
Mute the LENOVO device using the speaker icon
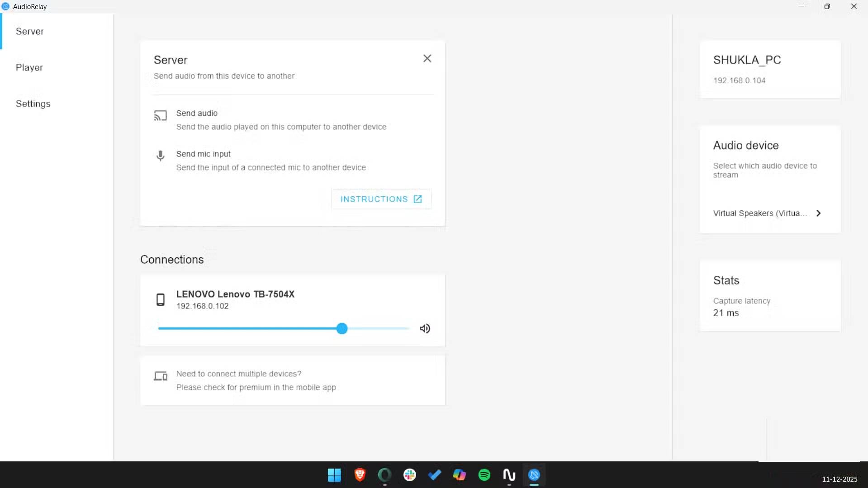point(425,328)
